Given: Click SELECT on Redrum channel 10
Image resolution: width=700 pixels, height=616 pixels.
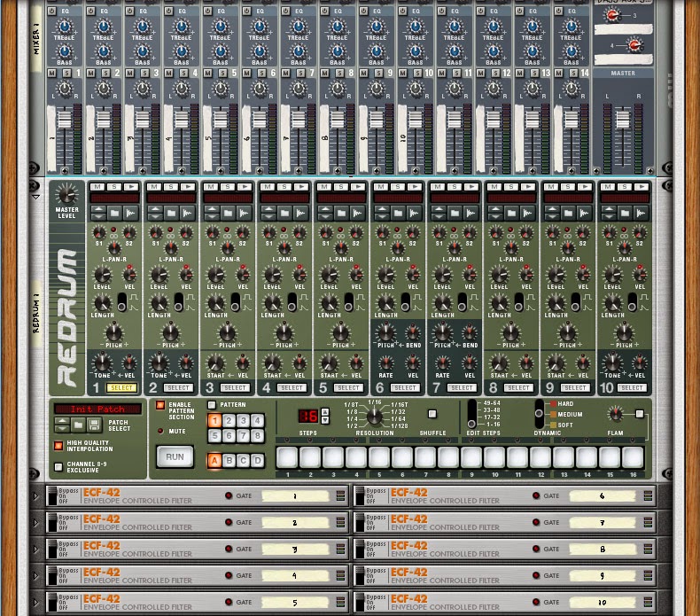Looking at the screenshot, I should coord(632,387).
